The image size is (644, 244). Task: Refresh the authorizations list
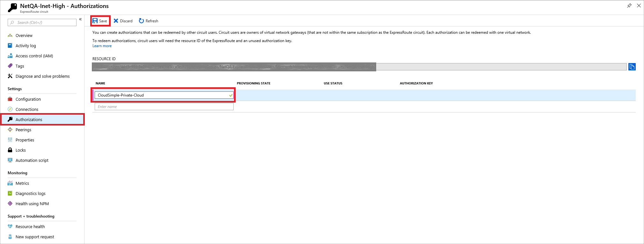(x=149, y=21)
